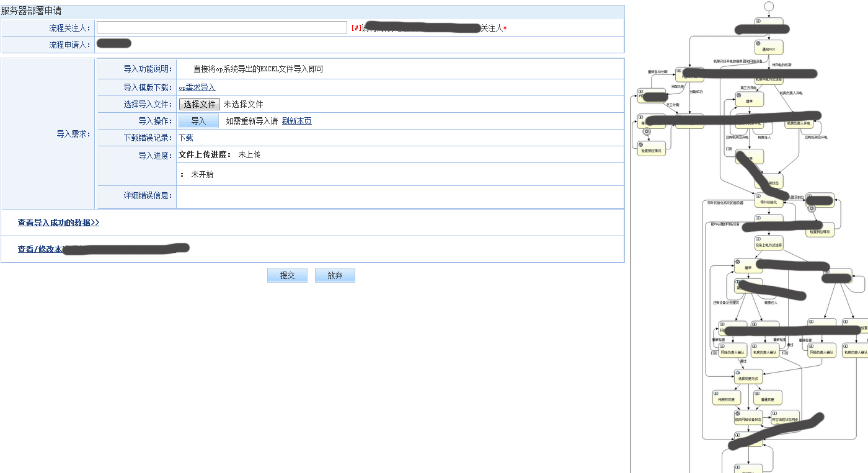Click the 未开始 status text
This screenshot has height=473, width=868.
(x=202, y=175)
